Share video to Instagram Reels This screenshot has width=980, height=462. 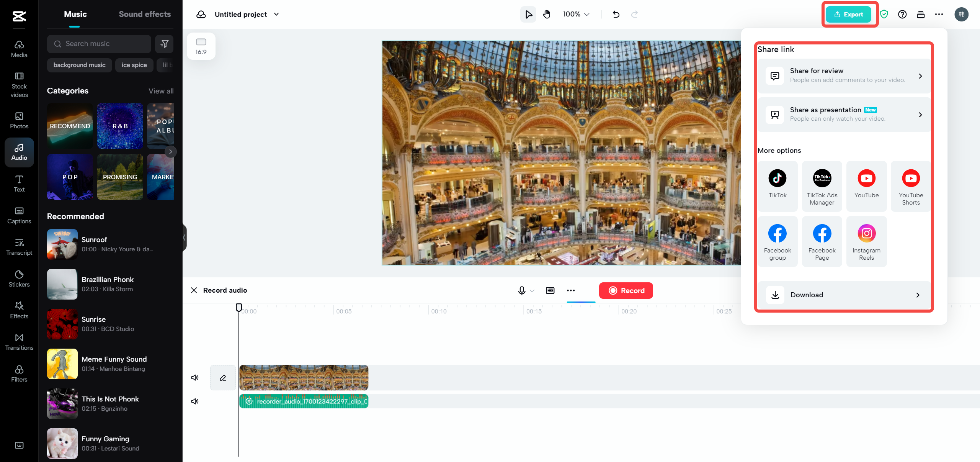[866, 241]
